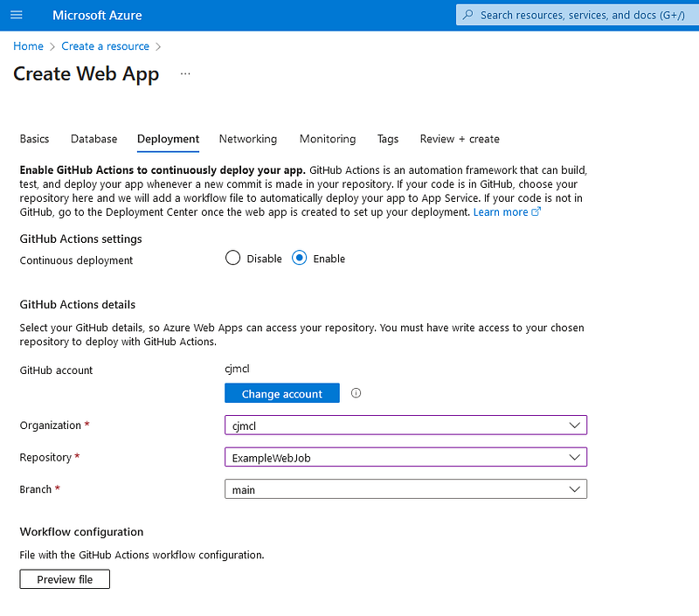This screenshot has width=699, height=616.
Task: Open the Tags tab
Action: point(388,139)
